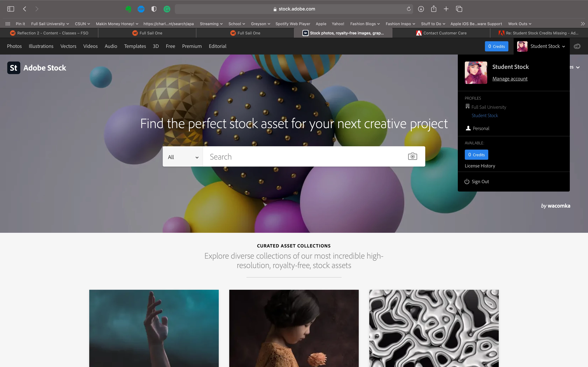Image resolution: width=588 pixels, height=367 pixels.
Task: Click the Manage account link
Action: (510, 79)
